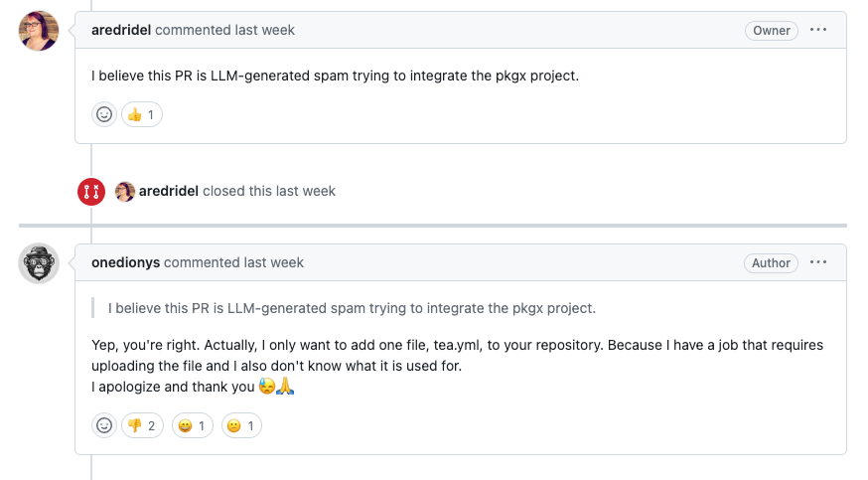Open onedionys's monkey avatar
Screen dimensions: 868x480
point(39,263)
